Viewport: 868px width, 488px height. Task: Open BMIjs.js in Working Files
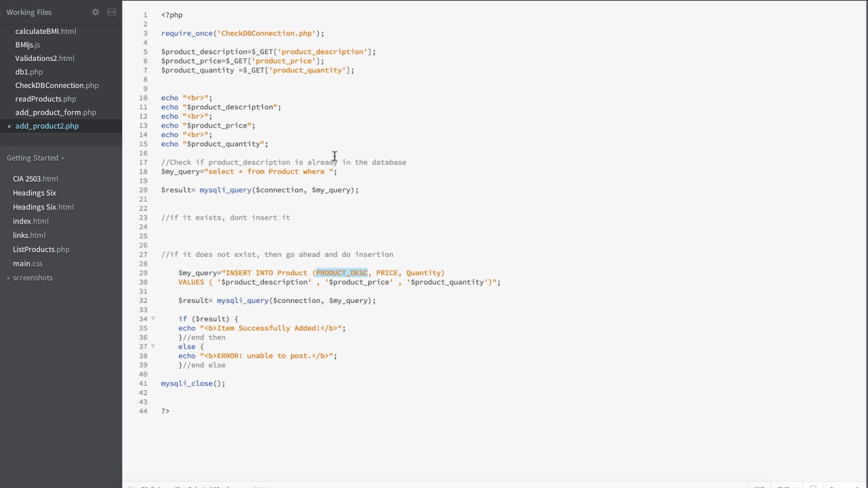(28, 45)
